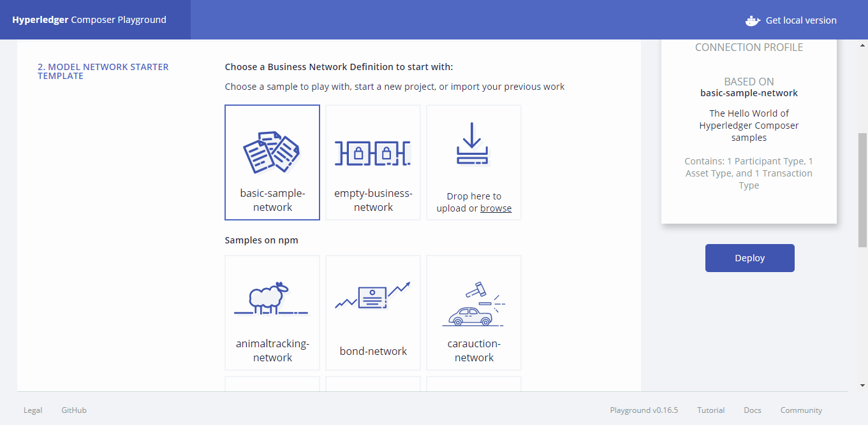This screenshot has height=425, width=868.
Task: Open the Community footer link
Action: pyautogui.click(x=801, y=410)
